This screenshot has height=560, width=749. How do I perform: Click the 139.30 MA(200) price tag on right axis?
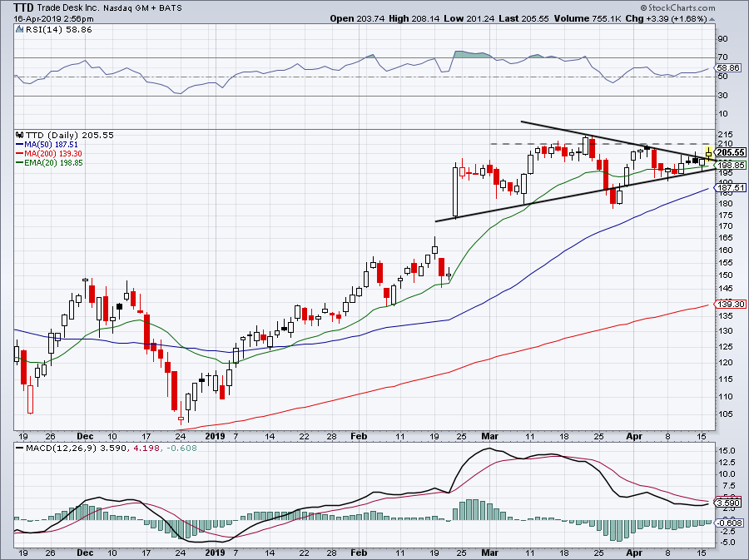[731, 304]
